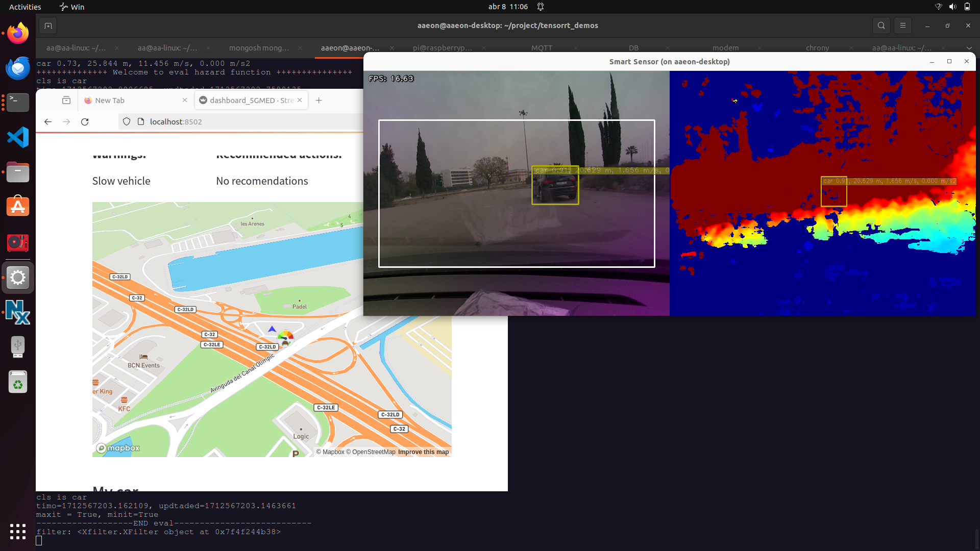The image size is (980, 551).
Task: Open Firefox list all tabs icon
Action: coord(66,101)
